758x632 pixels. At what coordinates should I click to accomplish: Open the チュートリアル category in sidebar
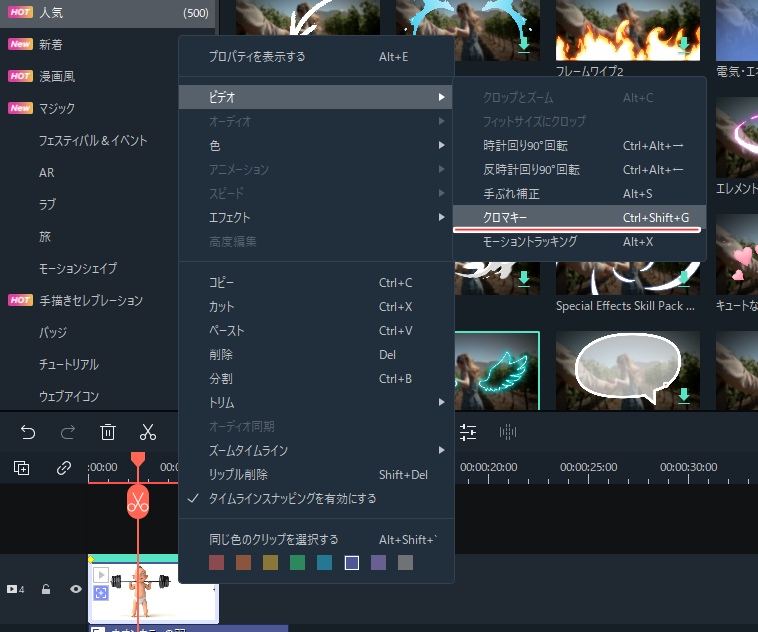click(69, 364)
